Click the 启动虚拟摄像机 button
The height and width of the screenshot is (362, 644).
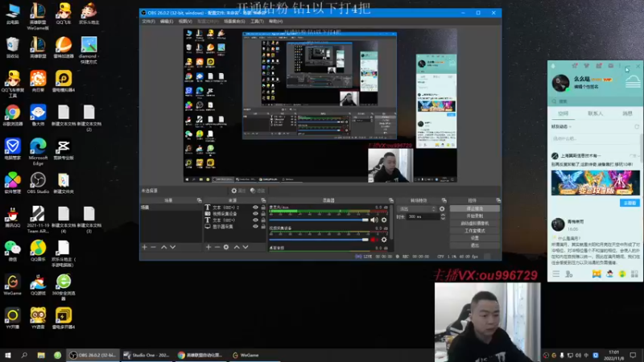pyautogui.click(x=475, y=224)
